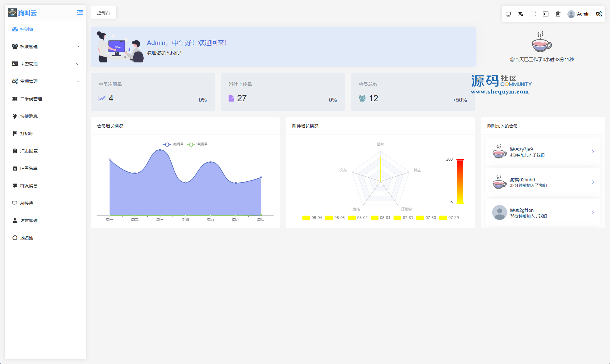Open the IP黑名单 menu item
Image resolution: width=610 pixels, height=364 pixels.
click(x=29, y=168)
